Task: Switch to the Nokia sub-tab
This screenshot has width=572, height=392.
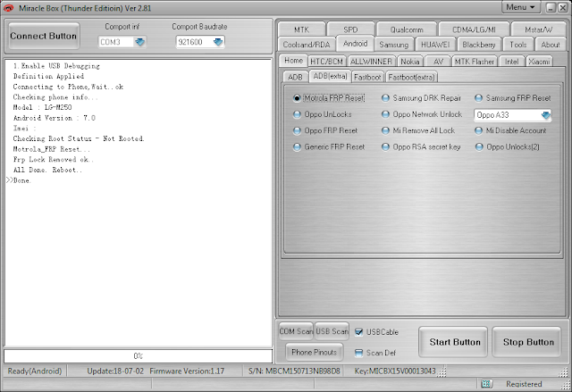Action: (410, 62)
